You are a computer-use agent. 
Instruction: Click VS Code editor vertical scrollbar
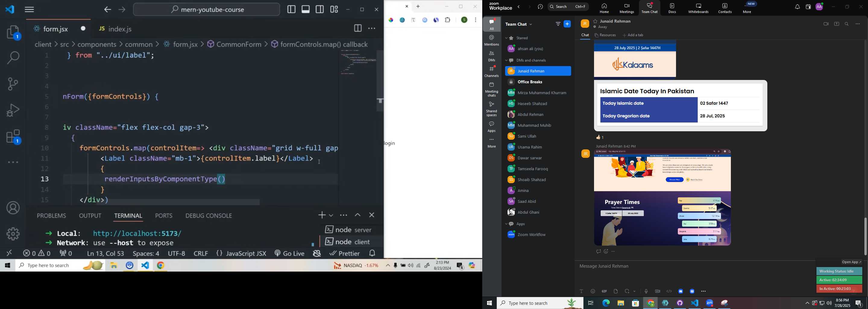tap(380, 81)
